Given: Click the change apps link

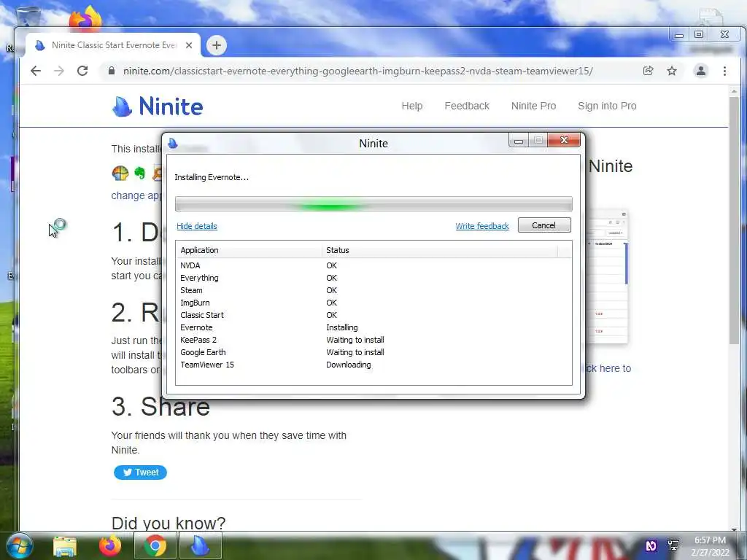Looking at the screenshot, I should 136,195.
